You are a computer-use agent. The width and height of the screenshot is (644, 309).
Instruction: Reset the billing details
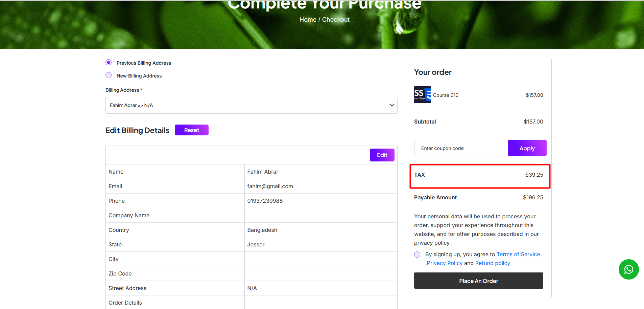pyautogui.click(x=191, y=130)
